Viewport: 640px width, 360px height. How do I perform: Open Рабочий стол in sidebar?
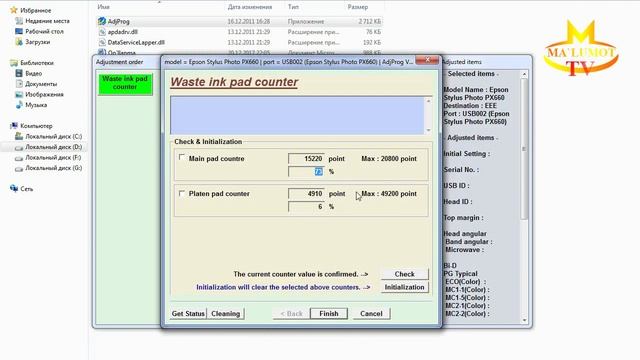[44, 31]
